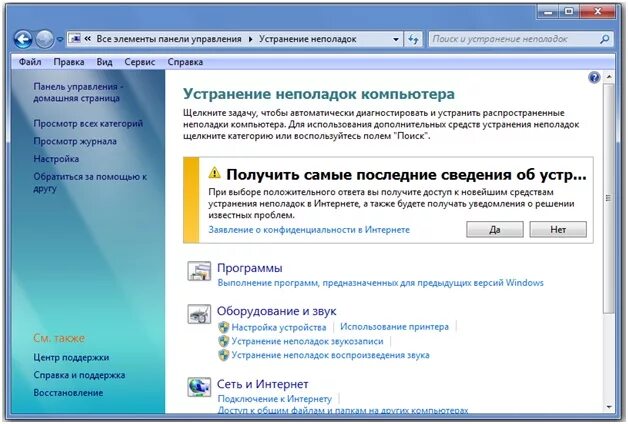The height and width of the screenshot is (424, 628).
Task: Click 'Устранение неполадок' breadcrumb segment
Action: coord(308,39)
